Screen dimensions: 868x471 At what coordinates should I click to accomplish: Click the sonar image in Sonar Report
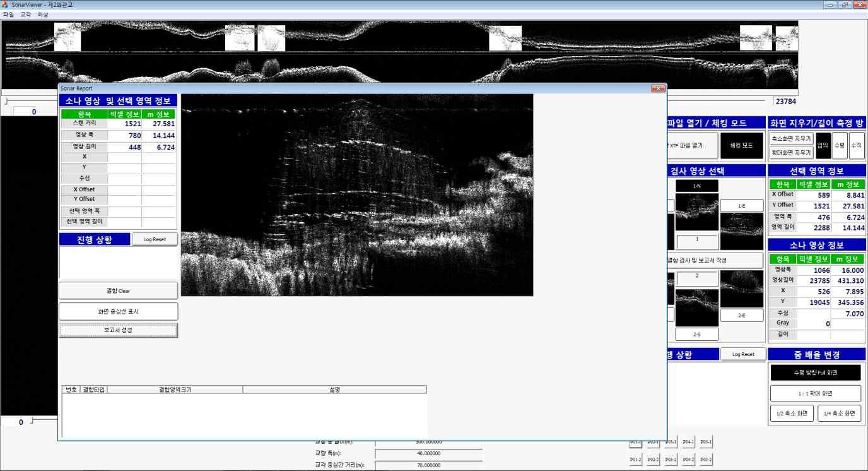click(x=357, y=195)
